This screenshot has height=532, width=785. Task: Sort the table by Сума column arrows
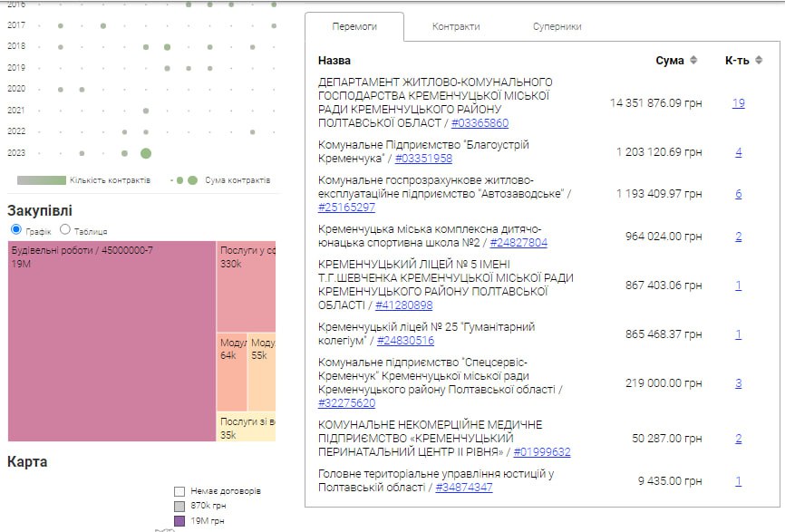point(693,61)
